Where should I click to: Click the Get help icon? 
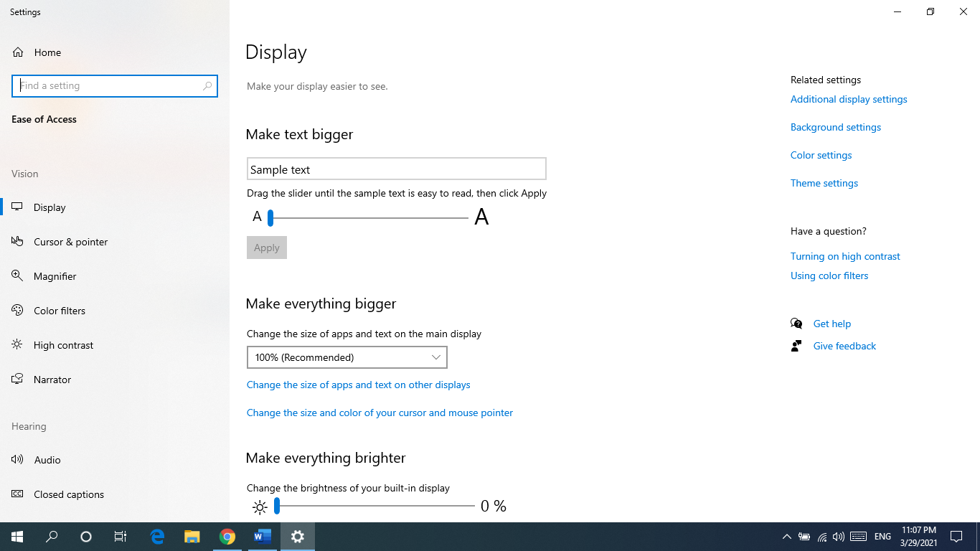[796, 323]
